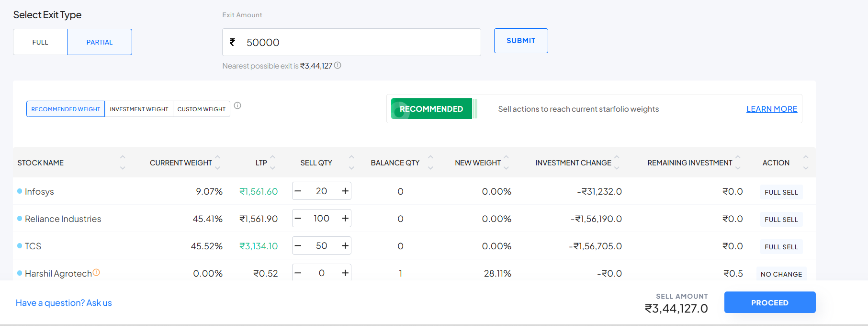Increase Harshil Agrotech sell quantity

345,273
